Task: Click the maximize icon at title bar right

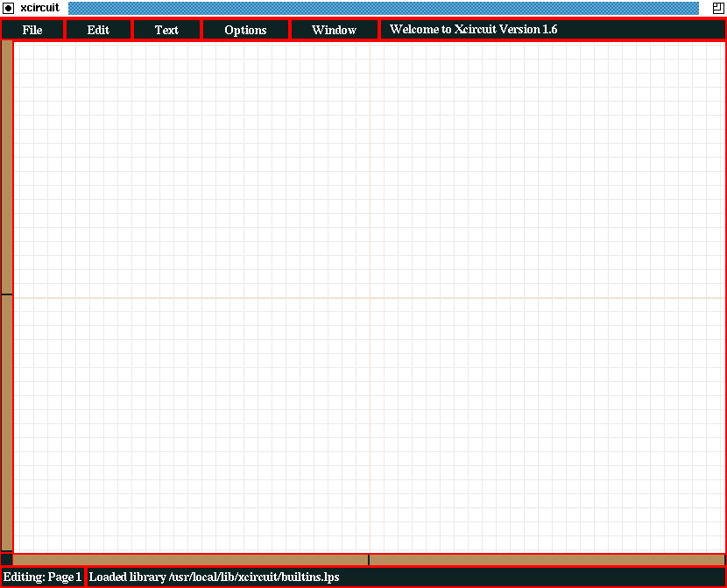Action: tap(718, 8)
